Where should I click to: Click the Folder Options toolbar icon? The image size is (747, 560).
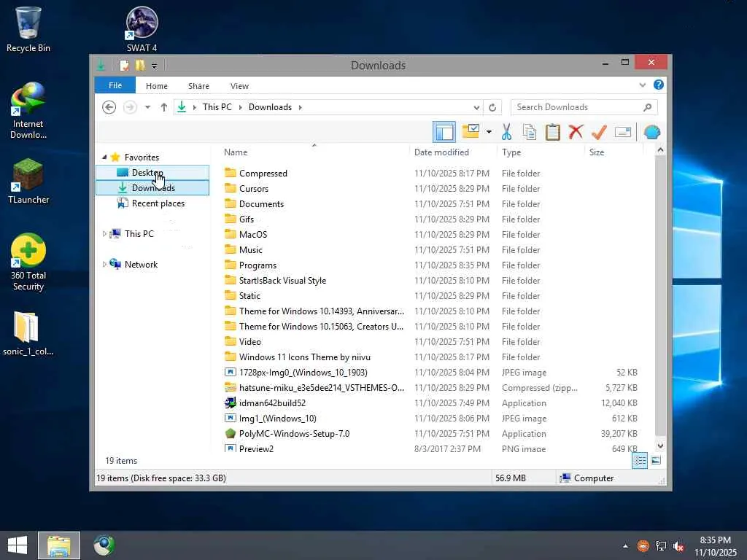pyautogui.click(x=471, y=131)
